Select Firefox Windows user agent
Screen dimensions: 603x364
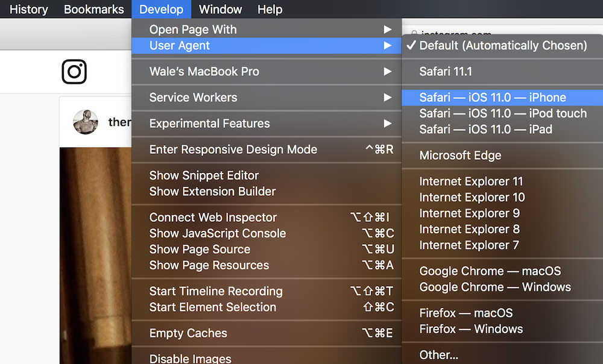click(x=502, y=329)
